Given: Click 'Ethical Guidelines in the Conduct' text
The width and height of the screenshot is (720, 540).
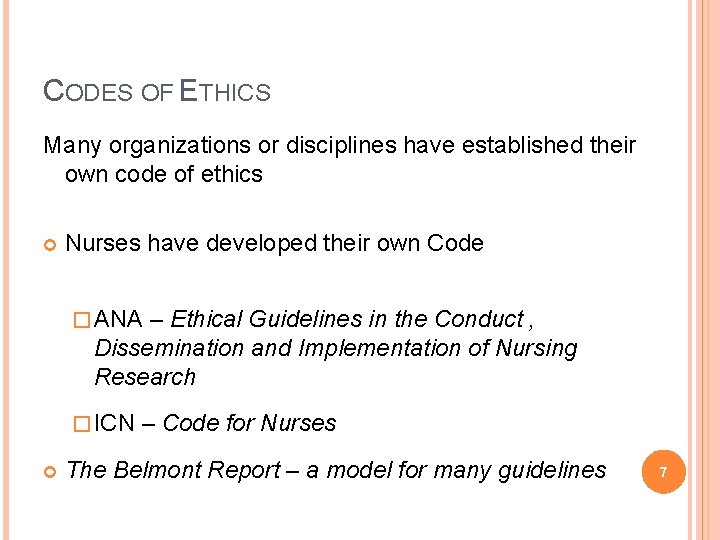Looking at the screenshot, I should 348,319.
